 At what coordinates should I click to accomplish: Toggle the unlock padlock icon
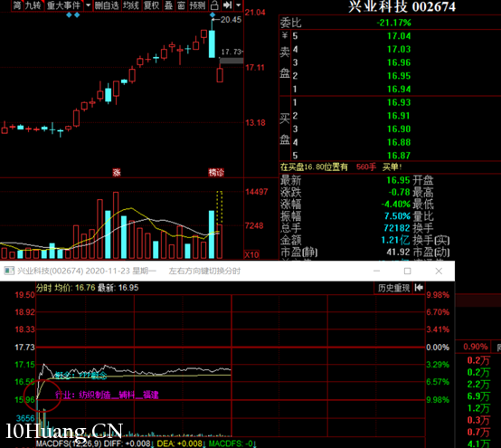click(x=214, y=5)
